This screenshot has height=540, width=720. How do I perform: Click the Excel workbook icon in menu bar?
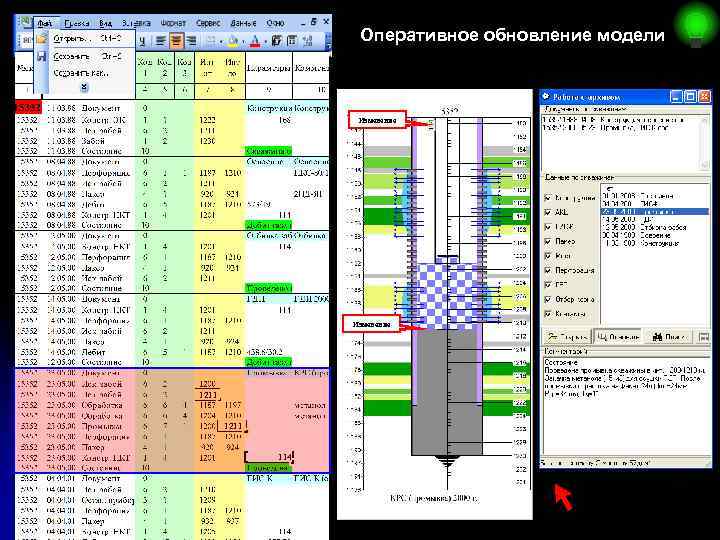[25, 22]
